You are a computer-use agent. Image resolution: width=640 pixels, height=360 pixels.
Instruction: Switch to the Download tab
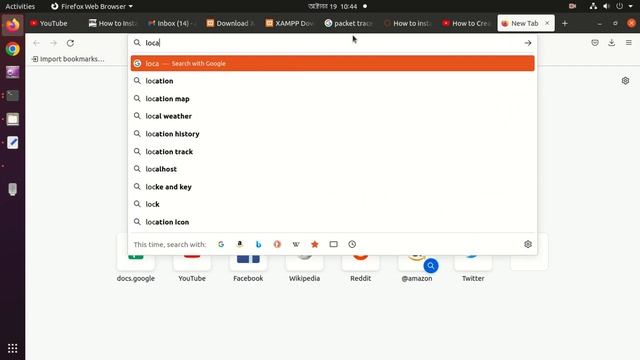coord(231,23)
